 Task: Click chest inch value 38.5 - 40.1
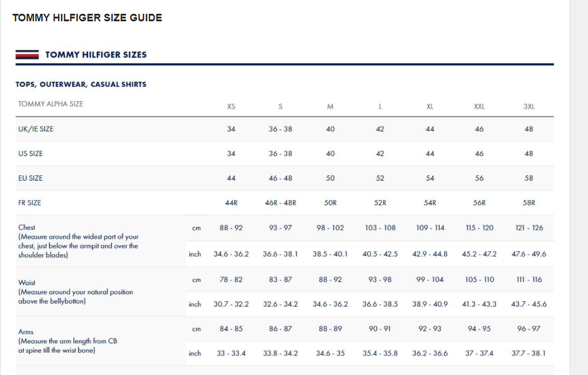click(x=330, y=254)
